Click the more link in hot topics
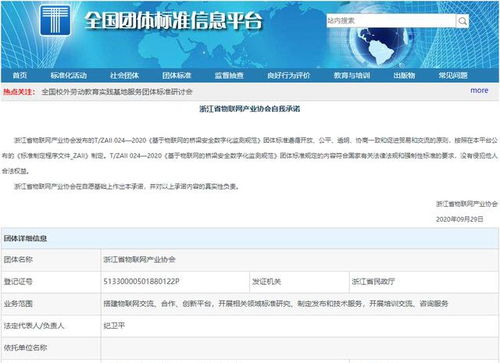This screenshot has height=363, width=500. pos(479,90)
